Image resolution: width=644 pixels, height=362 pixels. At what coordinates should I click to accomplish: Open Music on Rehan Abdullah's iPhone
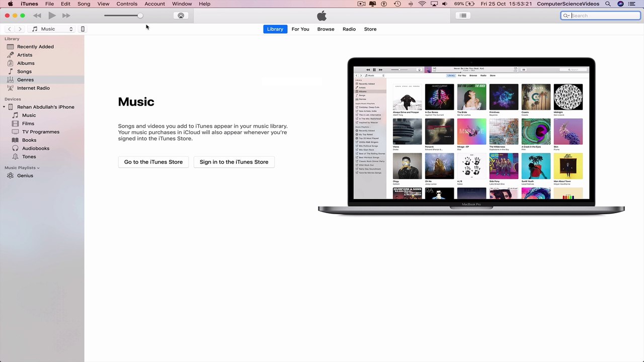(x=42, y=115)
